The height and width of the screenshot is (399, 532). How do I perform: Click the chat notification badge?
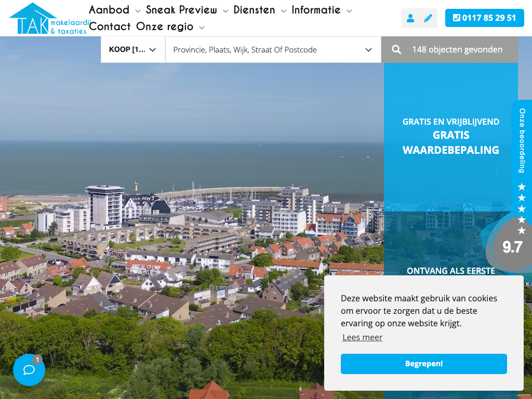[37, 360]
